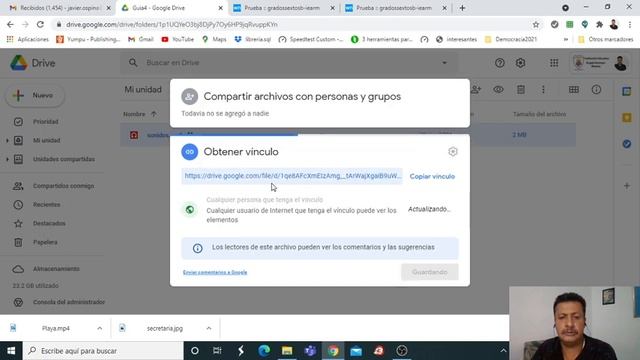Switch to first Prueba gradossextosb tab
The width and height of the screenshot is (640, 360).
tap(283, 8)
